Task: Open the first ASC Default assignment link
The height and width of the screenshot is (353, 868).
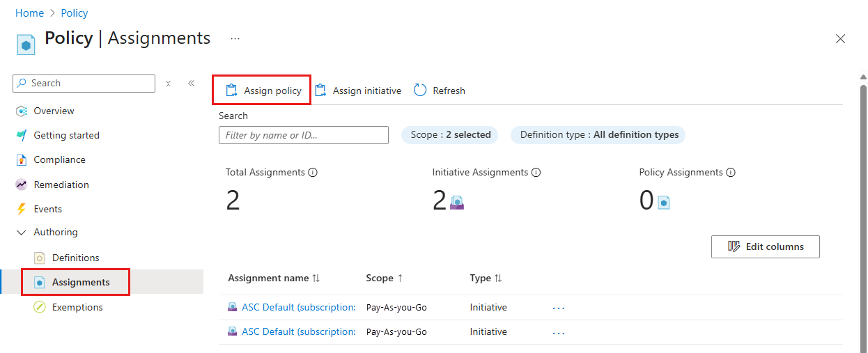Action: point(298,307)
